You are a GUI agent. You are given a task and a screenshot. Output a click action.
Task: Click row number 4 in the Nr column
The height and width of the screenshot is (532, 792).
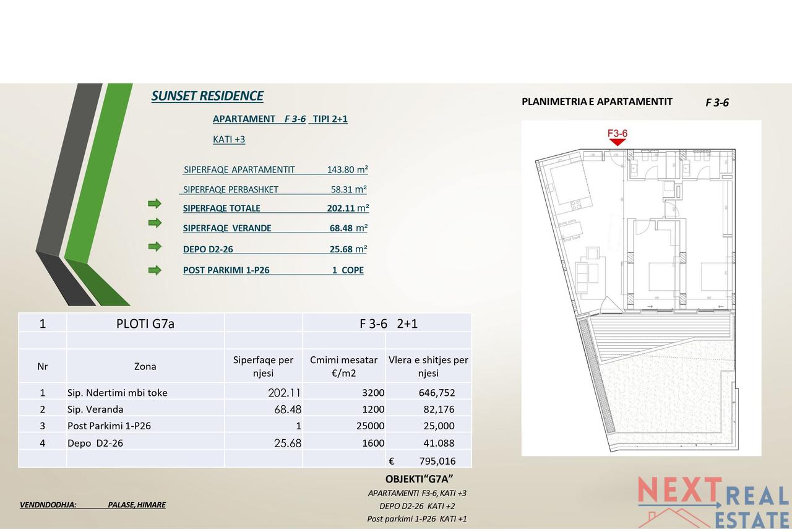click(43, 443)
